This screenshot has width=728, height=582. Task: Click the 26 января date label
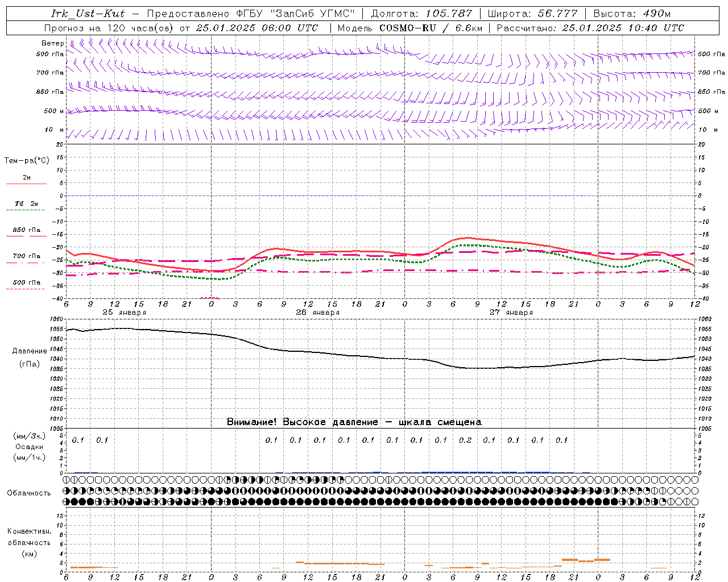coord(317,313)
